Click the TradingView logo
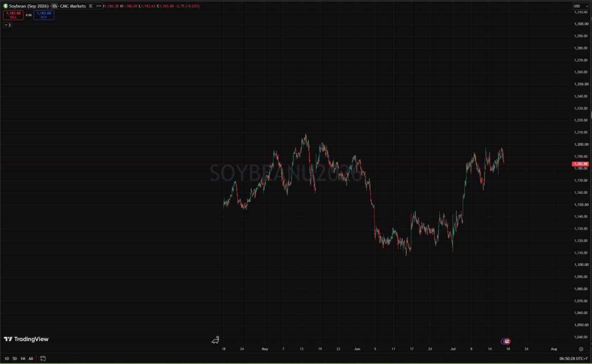This screenshot has width=592, height=364. 26,339
